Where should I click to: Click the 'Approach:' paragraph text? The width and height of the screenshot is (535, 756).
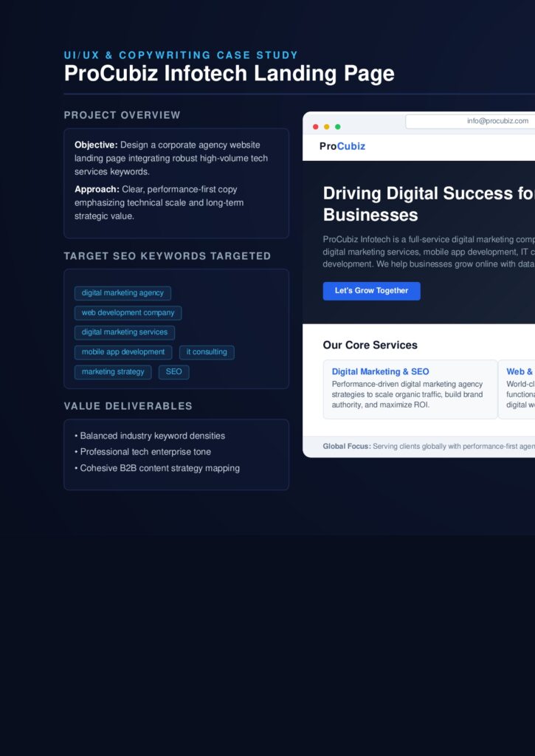point(159,202)
